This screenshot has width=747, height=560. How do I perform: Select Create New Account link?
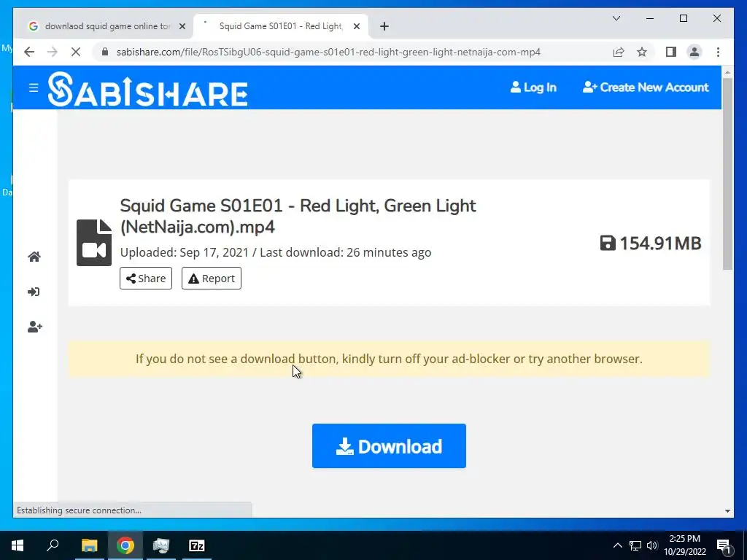[x=646, y=87]
